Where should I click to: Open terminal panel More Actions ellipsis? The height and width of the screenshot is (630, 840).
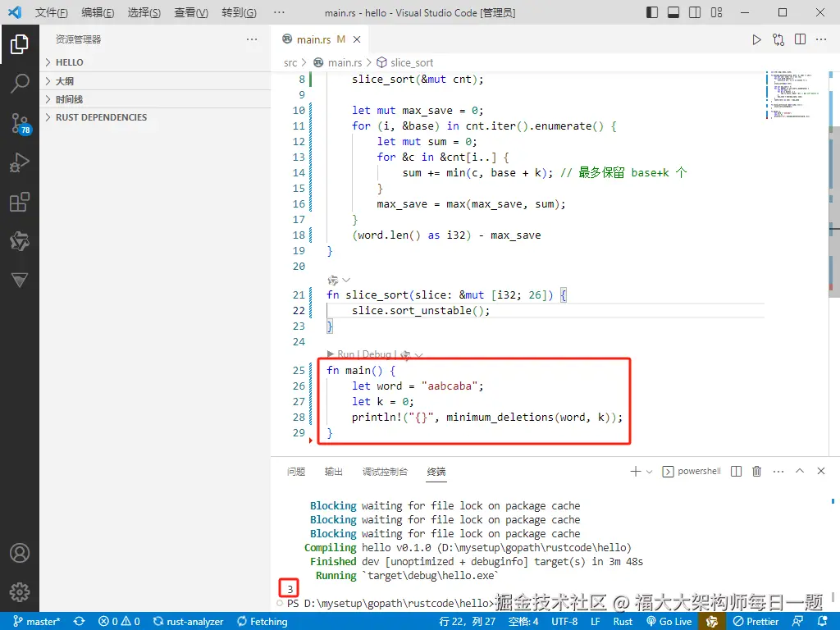tap(778, 472)
